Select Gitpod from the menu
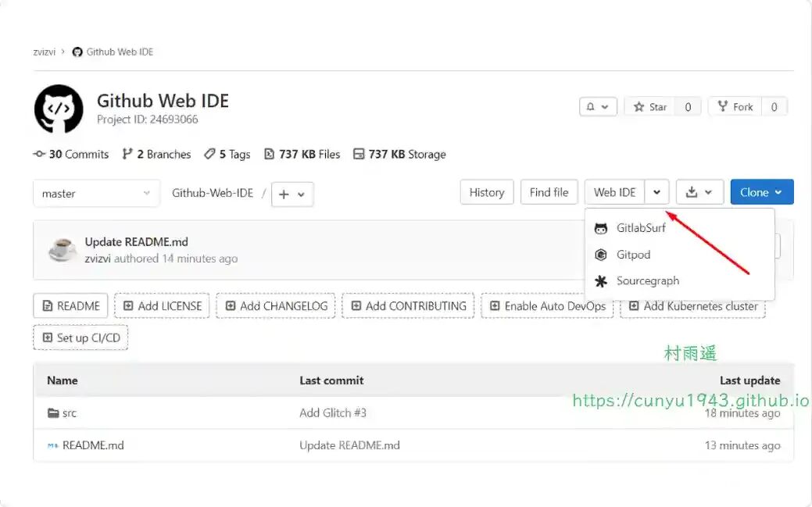 tap(679, 254)
